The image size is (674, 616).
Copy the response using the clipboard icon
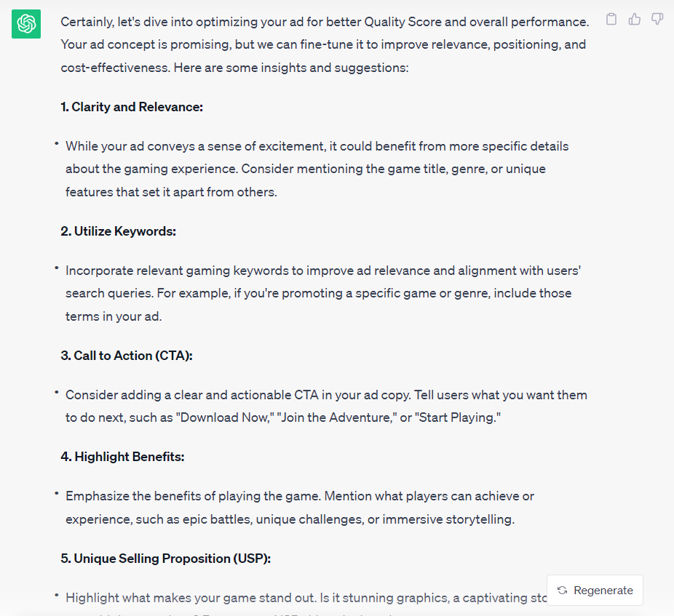coord(611,20)
